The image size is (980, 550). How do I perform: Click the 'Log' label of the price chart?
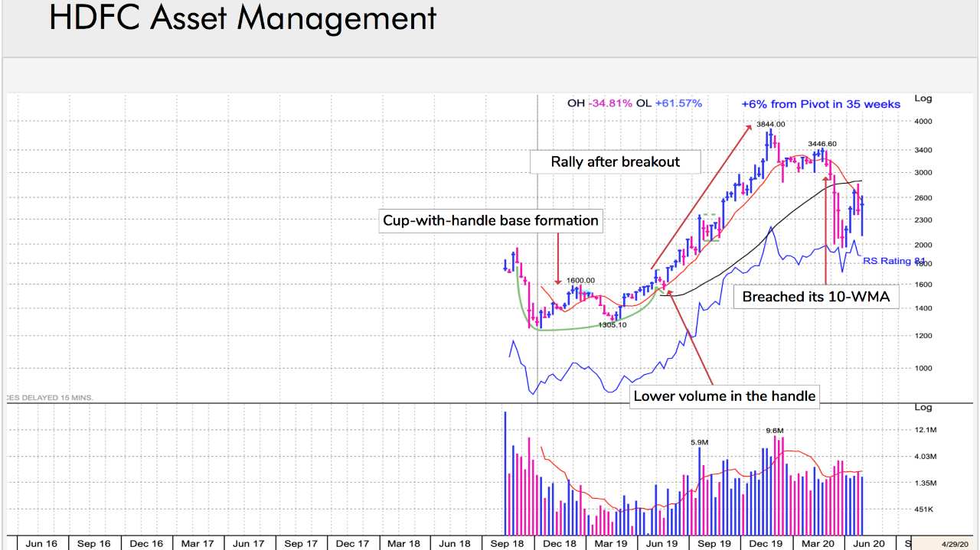(923, 98)
